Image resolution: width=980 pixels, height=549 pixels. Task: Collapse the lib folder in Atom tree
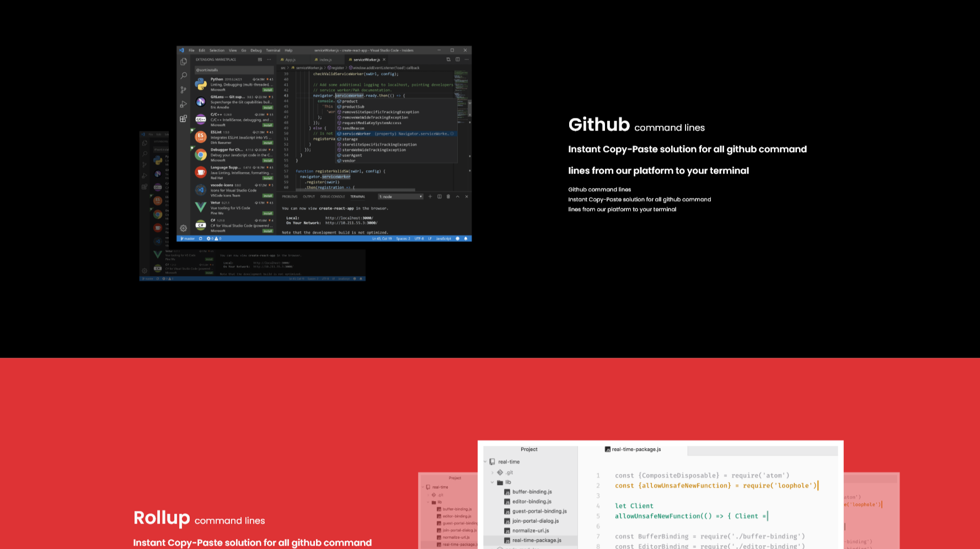coord(492,482)
